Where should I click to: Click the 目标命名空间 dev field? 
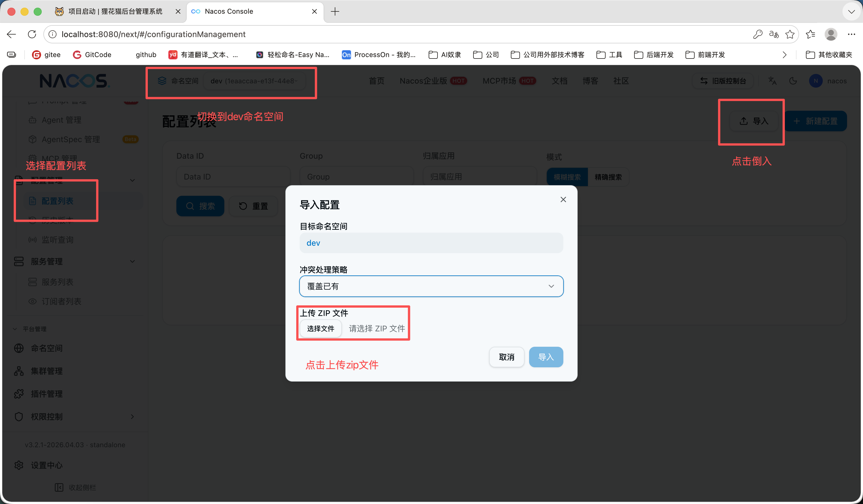click(x=431, y=243)
